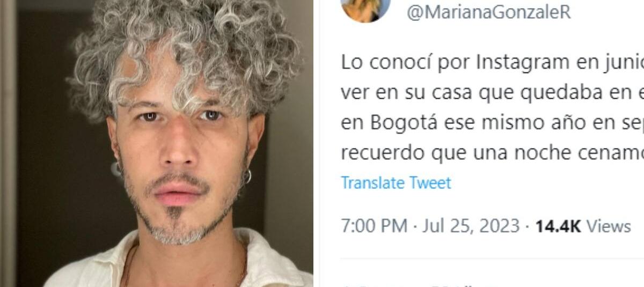Open the tweet author's profile avatar
The height and width of the screenshot is (287, 644).
click(365, 9)
